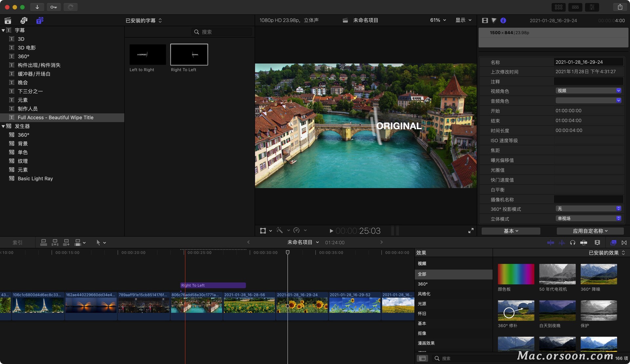Select the Left to Right title thumbnail
Screen dimensions: 630x364
[x=148, y=55]
